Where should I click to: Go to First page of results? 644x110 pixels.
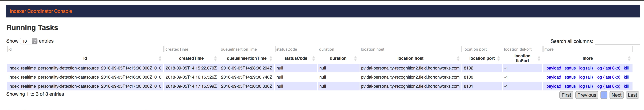pos(566,95)
